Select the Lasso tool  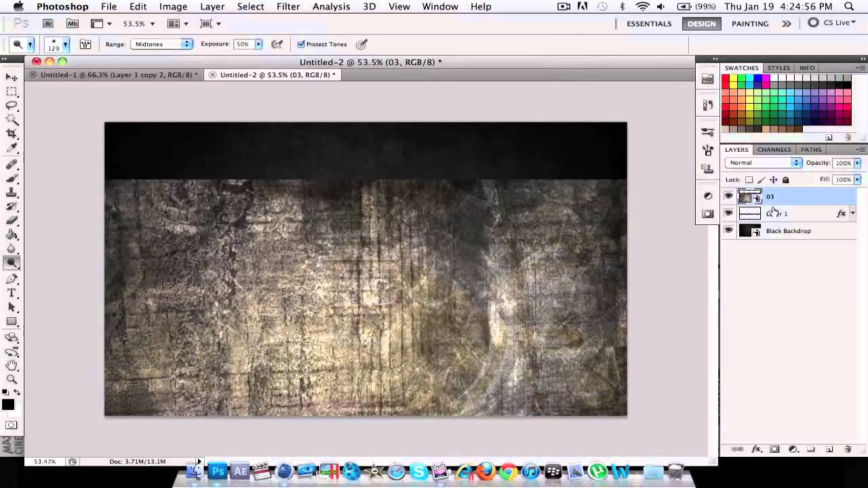click(12, 106)
